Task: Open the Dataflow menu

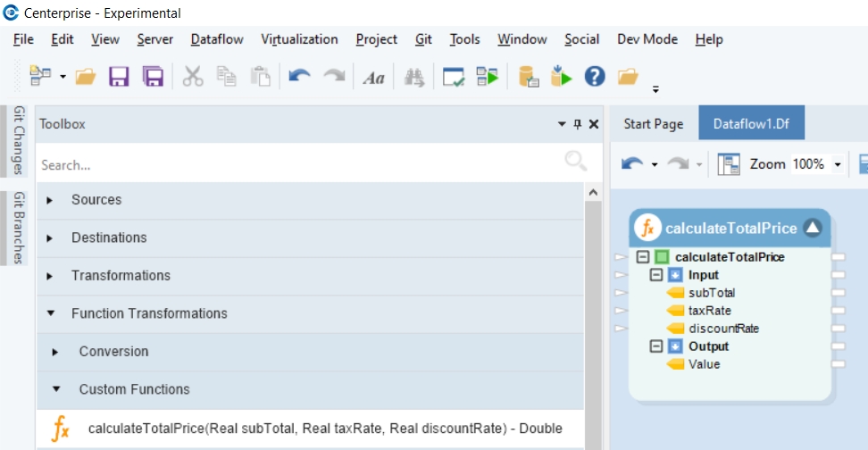Action: [219, 39]
